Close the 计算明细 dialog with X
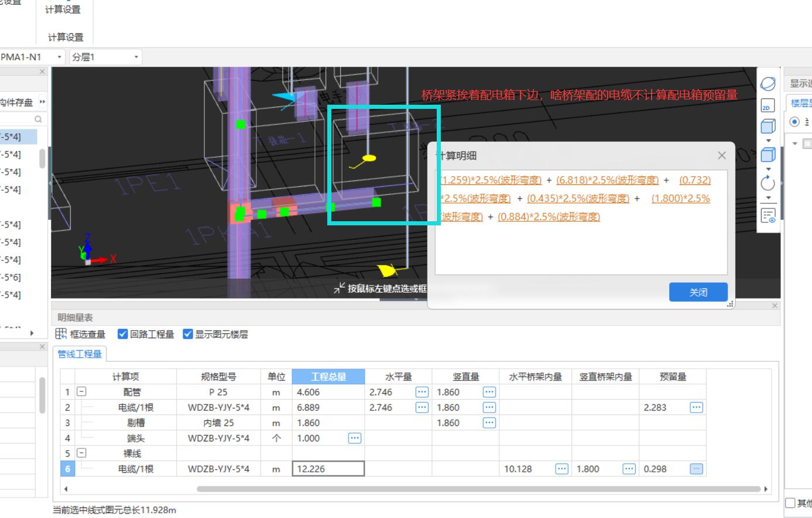Viewport: 812px width, 518px height. coord(722,155)
